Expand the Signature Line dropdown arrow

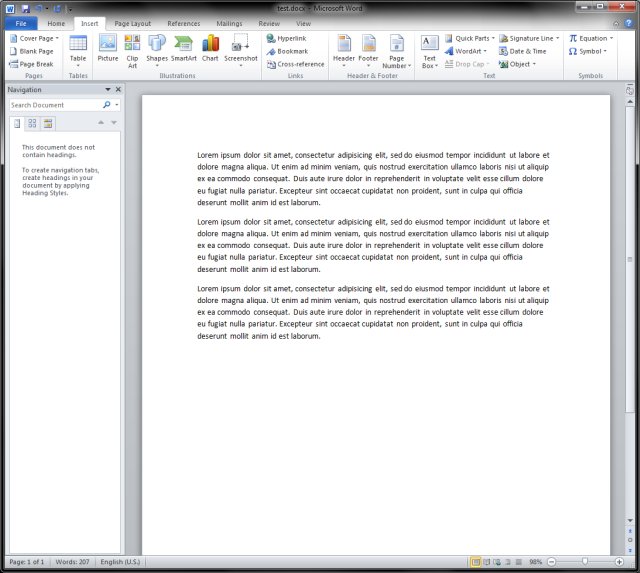tap(558, 38)
